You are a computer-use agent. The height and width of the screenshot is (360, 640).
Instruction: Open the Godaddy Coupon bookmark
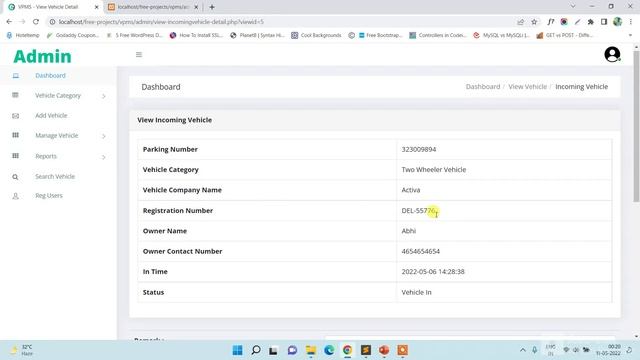tap(73, 35)
